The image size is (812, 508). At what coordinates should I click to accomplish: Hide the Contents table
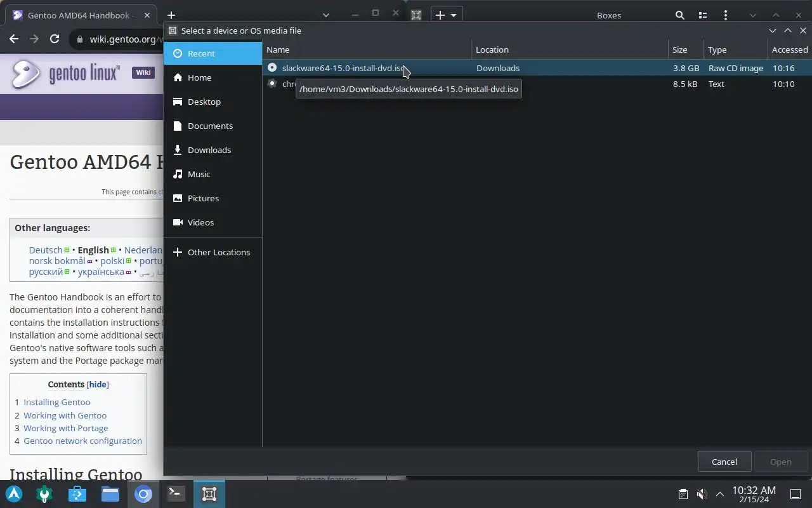pyautogui.click(x=98, y=384)
